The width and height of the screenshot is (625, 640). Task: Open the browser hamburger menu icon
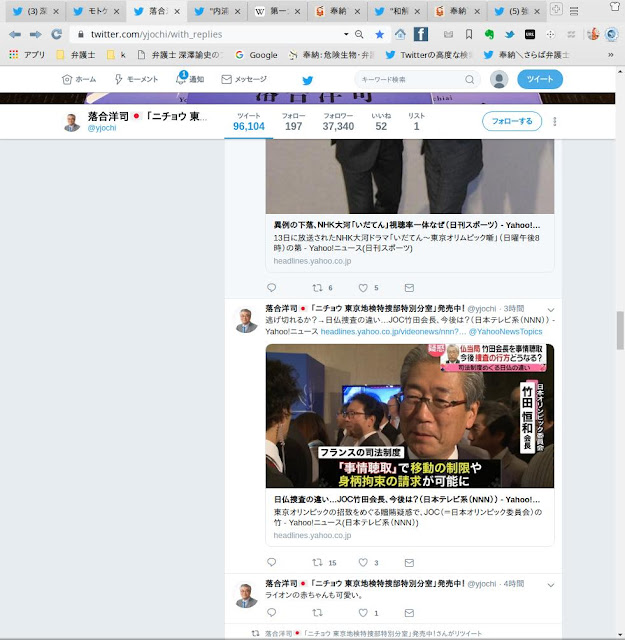click(x=574, y=11)
